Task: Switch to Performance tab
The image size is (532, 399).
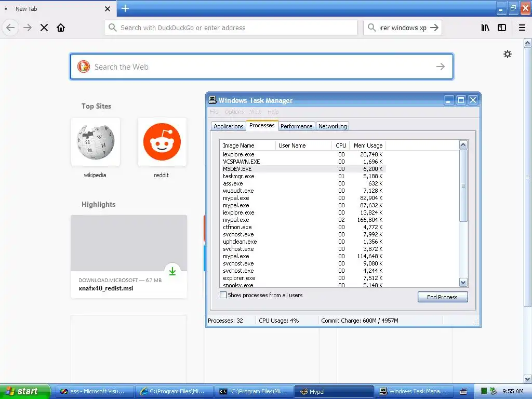Action: [x=296, y=126]
